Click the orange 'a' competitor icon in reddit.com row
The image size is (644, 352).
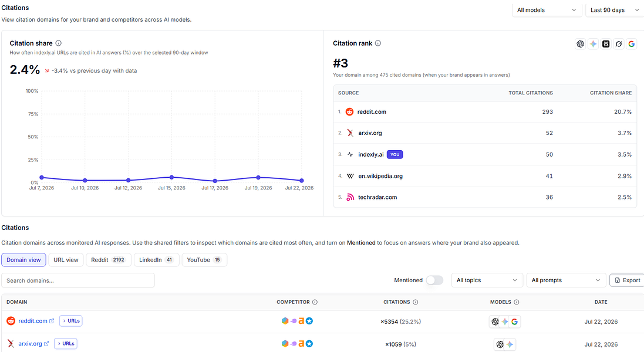point(301,321)
